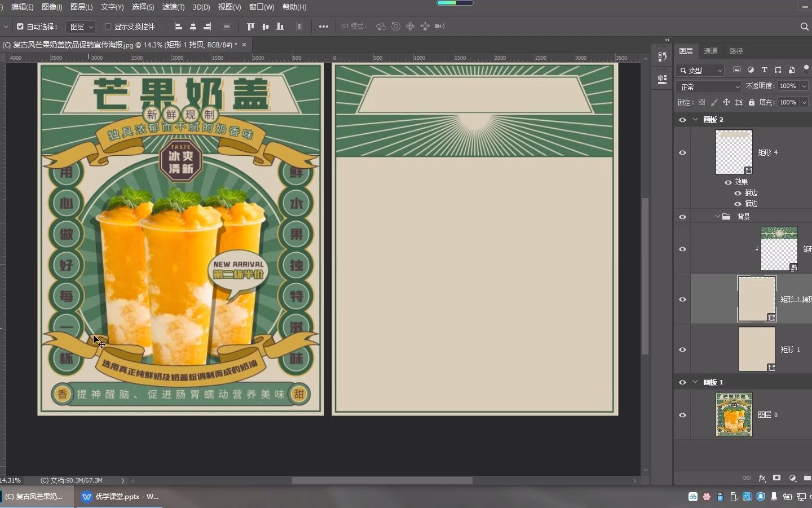This screenshot has height=508, width=812.
Task: Toggle visibility of 效果 effects
Action: [728, 182]
